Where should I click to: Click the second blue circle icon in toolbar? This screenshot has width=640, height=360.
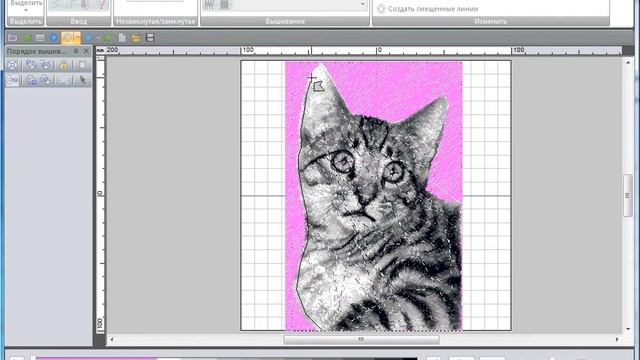(x=88, y=38)
